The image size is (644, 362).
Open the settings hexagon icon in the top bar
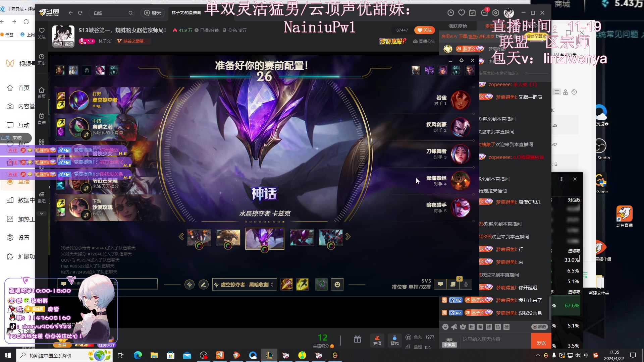coord(496,13)
